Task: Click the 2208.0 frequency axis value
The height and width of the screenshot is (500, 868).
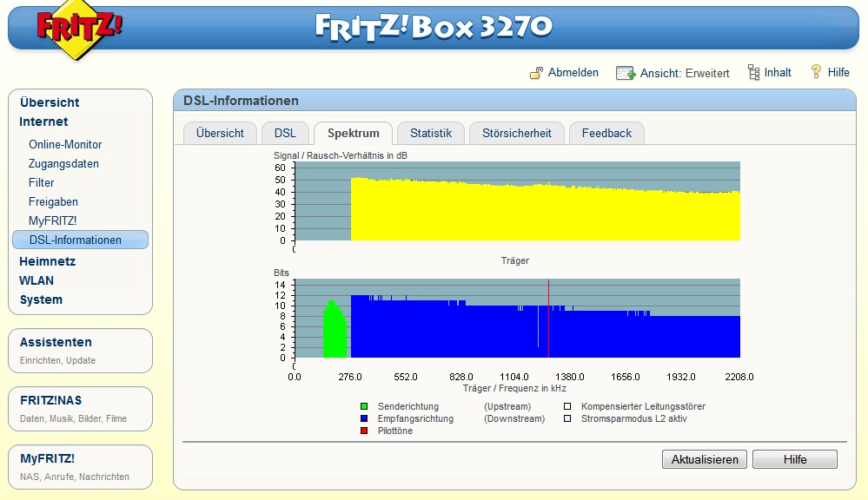Action: [739, 377]
